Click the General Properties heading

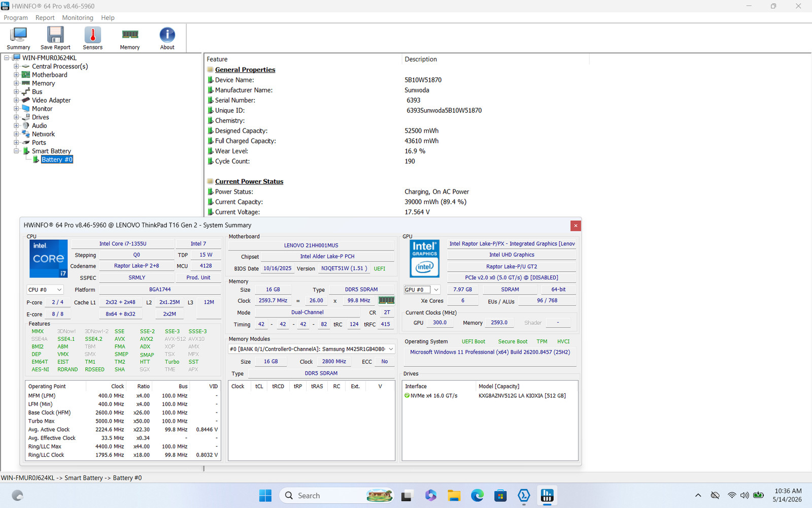[245, 70]
